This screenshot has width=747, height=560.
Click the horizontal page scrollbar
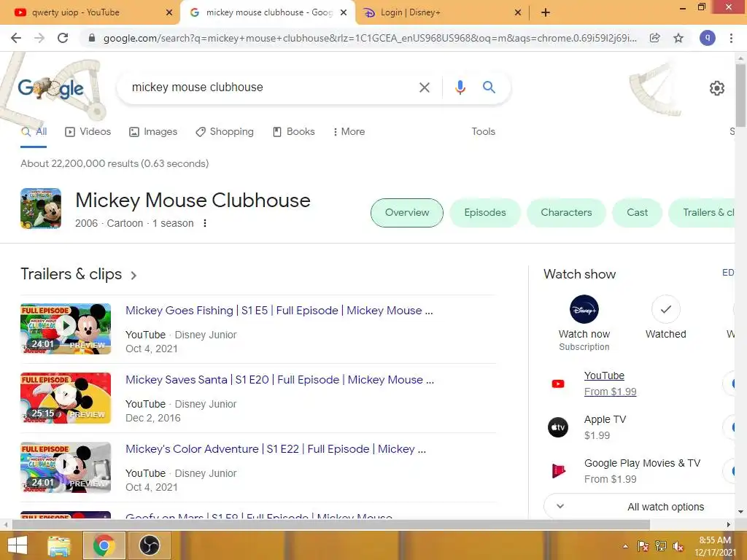(x=331, y=524)
